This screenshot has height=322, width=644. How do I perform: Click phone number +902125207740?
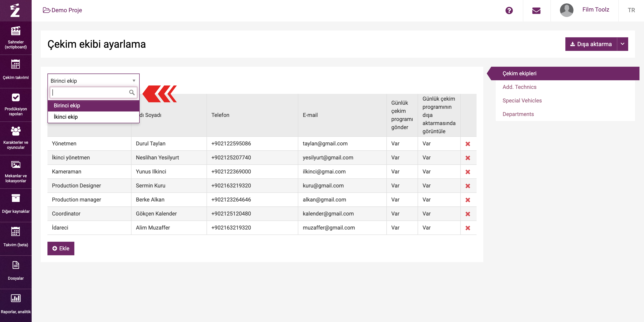click(231, 157)
